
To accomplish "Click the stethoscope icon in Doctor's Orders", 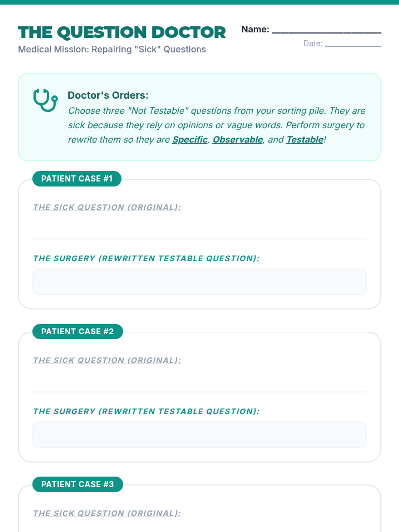I will [x=45, y=100].
